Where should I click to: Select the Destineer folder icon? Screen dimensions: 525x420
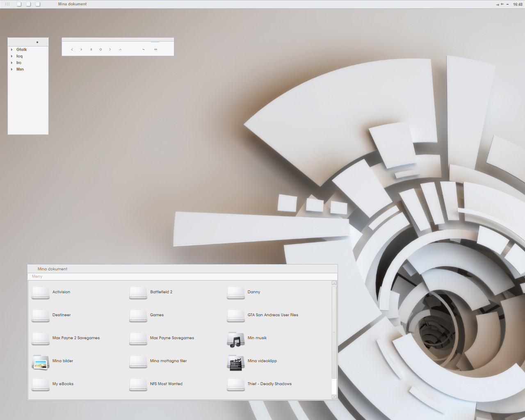pyautogui.click(x=41, y=315)
